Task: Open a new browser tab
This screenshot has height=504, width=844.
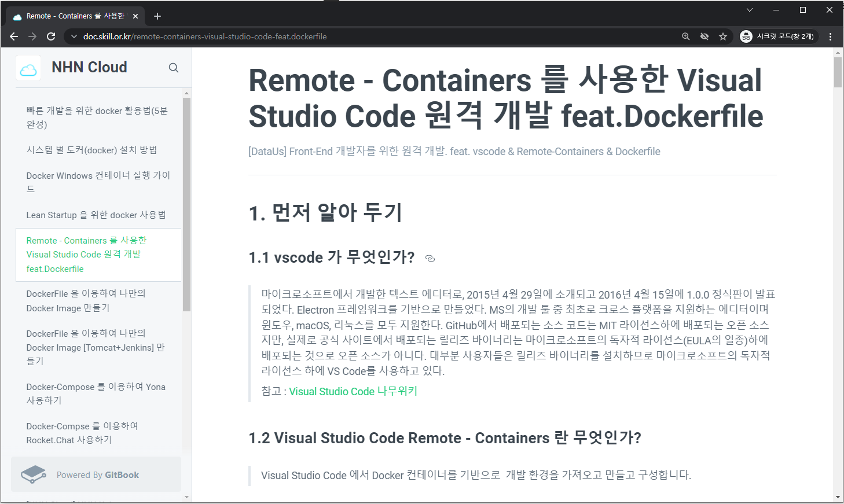Action: (x=157, y=16)
